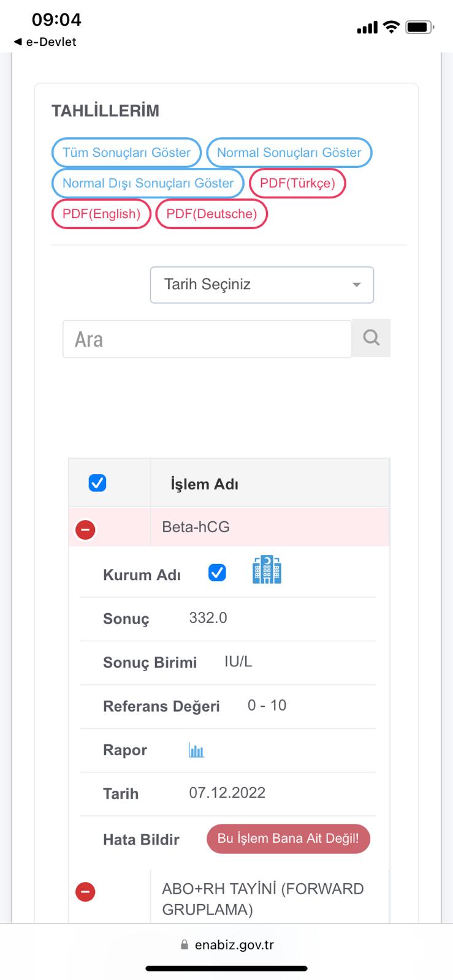Screen dimensions: 453x980
Task: Toggle the select-all checkbox in table header
Action: click(x=97, y=483)
